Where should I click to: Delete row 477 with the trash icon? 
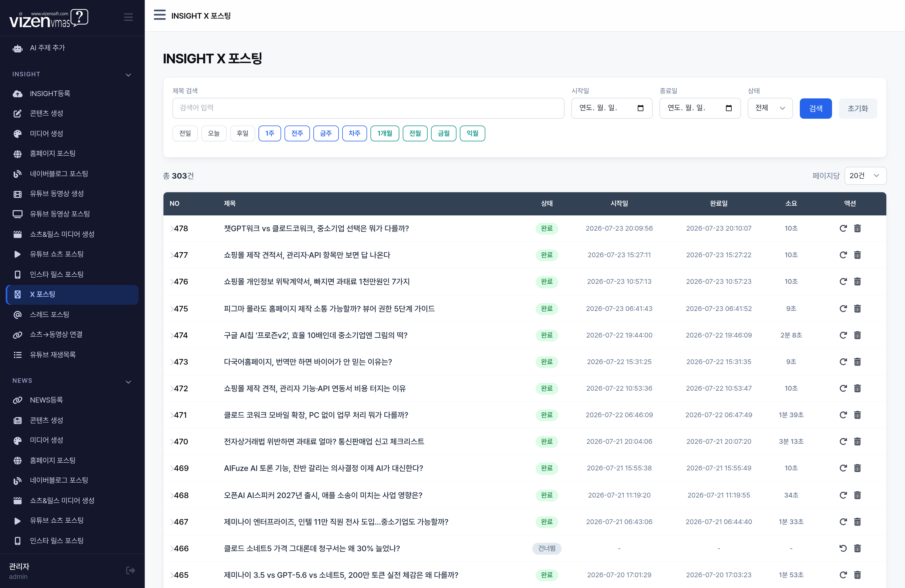pyautogui.click(x=857, y=255)
